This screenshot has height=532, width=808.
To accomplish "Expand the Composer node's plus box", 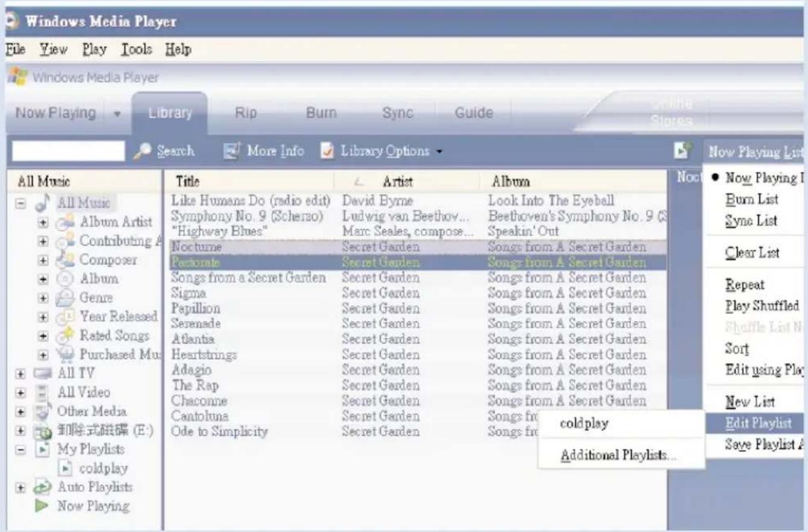I will (43, 260).
